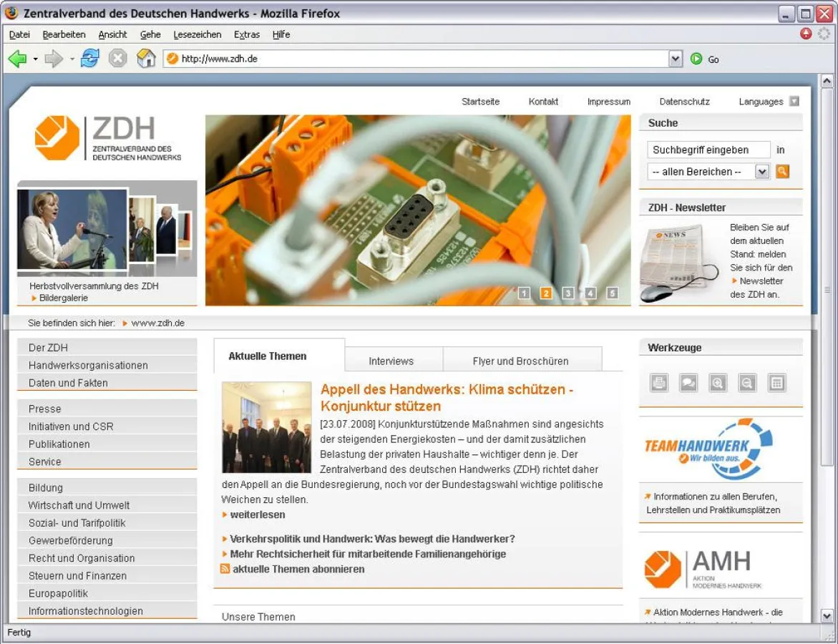838x644 pixels.
Task: Click the RSS icon for aktuelle Themen
Action: click(225, 569)
